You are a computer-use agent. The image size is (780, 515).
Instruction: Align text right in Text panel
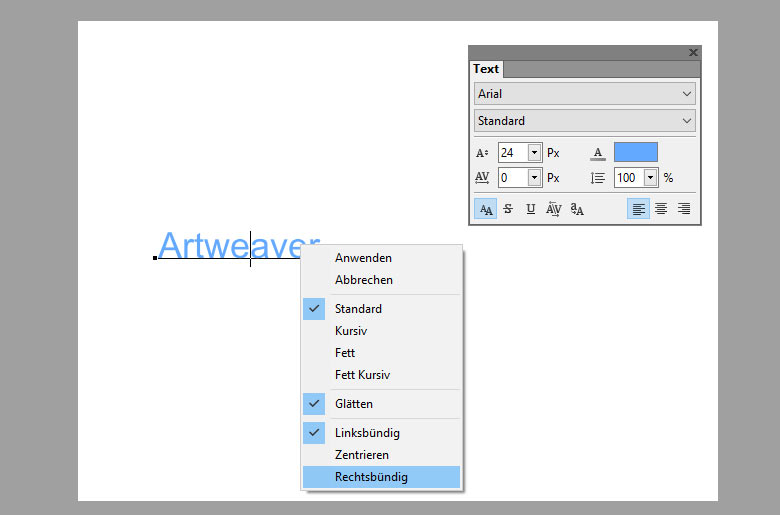click(684, 209)
